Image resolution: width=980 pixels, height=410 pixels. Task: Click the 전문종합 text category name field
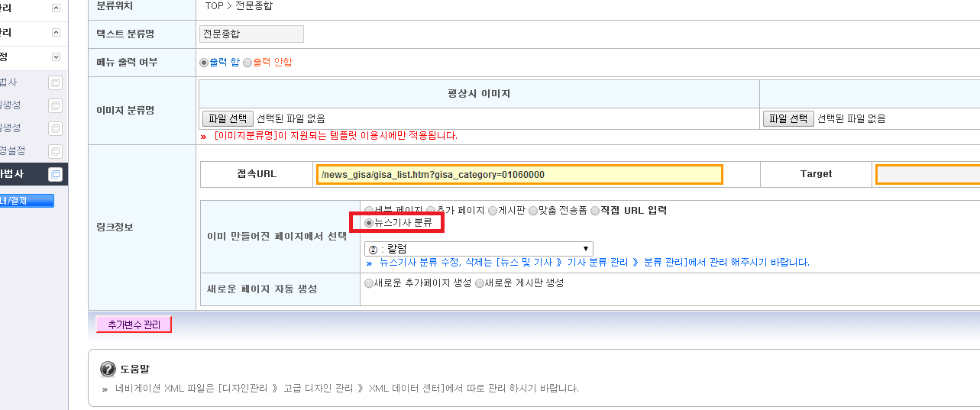click(251, 34)
